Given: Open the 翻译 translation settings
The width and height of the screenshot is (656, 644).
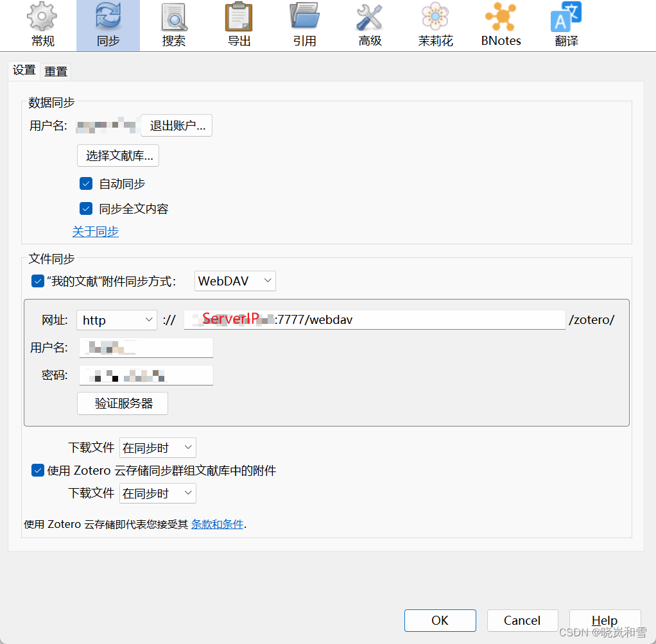Looking at the screenshot, I should point(565,24).
